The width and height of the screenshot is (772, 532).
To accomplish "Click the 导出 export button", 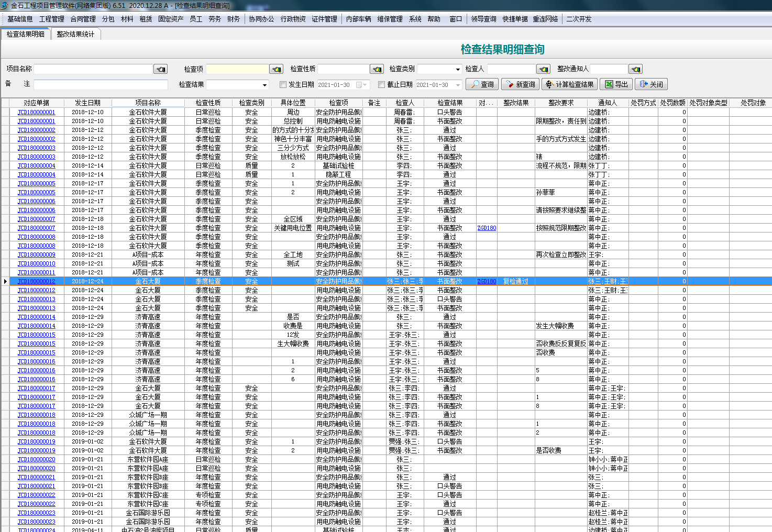I will click(616, 84).
